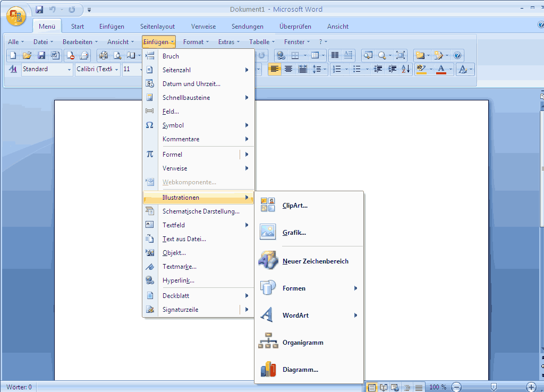Click the Zoom in plus button
544x392 pixels.
pyautogui.click(x=531, y=387)
